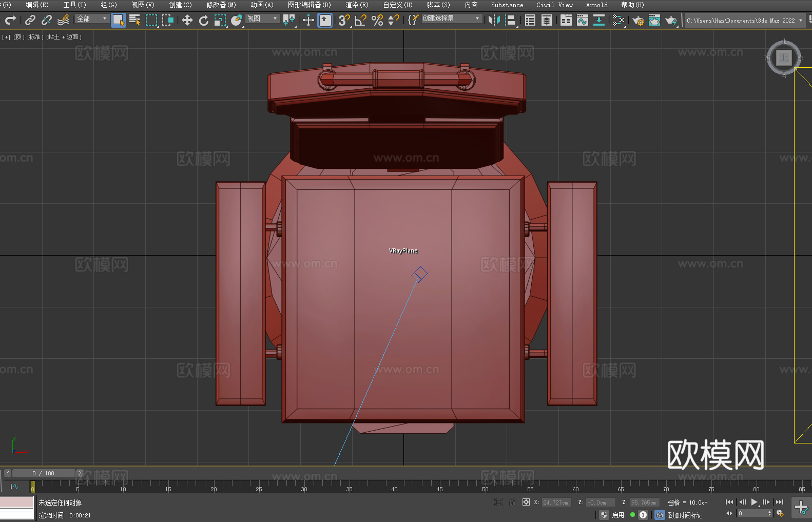Open the 渲染(R) menu
The height and width of the screenshot is (522, 812).
click(357, 5)
